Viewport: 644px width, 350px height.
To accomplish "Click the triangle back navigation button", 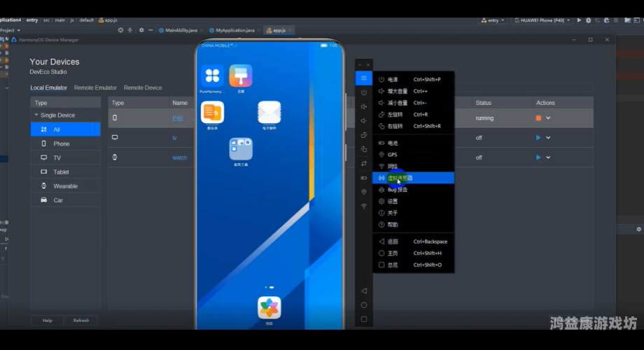I will point(364,290).
